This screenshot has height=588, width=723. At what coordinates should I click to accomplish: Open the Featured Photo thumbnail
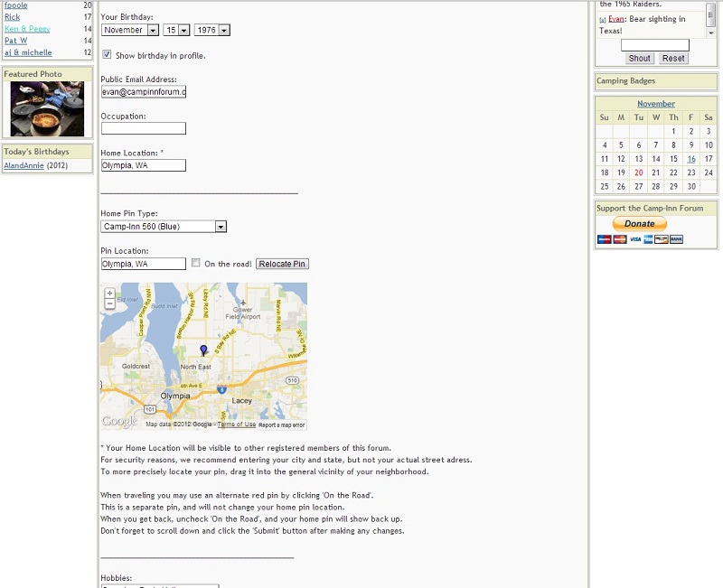(47, 108)
